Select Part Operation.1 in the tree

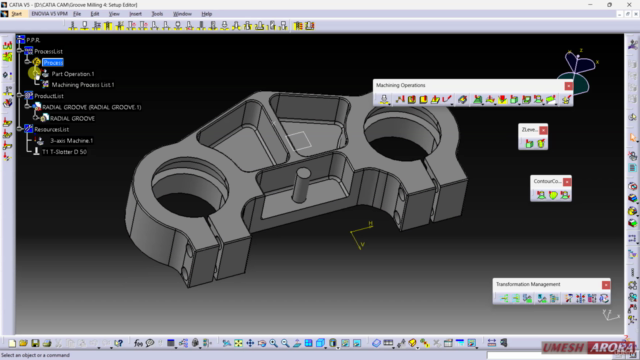pos(73,74)
